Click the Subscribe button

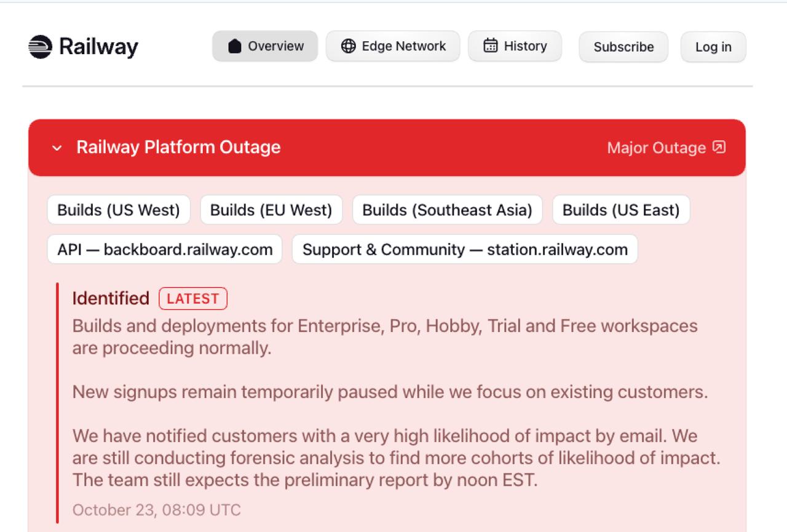coord(623,47)
